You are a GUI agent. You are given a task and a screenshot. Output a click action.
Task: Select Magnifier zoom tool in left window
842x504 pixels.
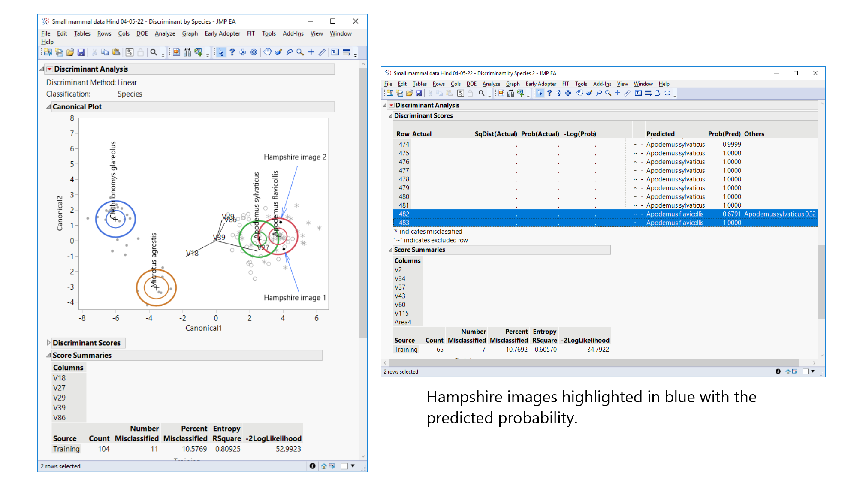pos(300,52)
